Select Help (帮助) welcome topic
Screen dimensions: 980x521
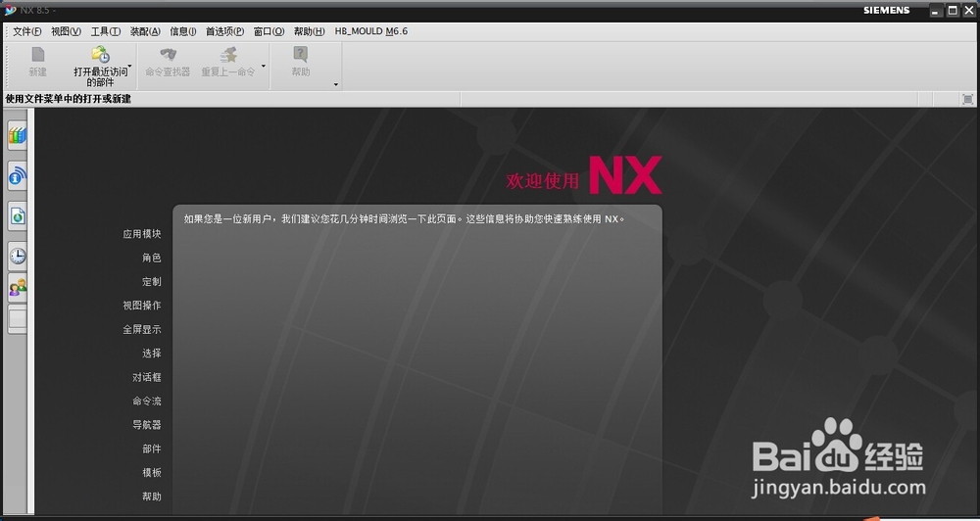[x=151, y=496]
